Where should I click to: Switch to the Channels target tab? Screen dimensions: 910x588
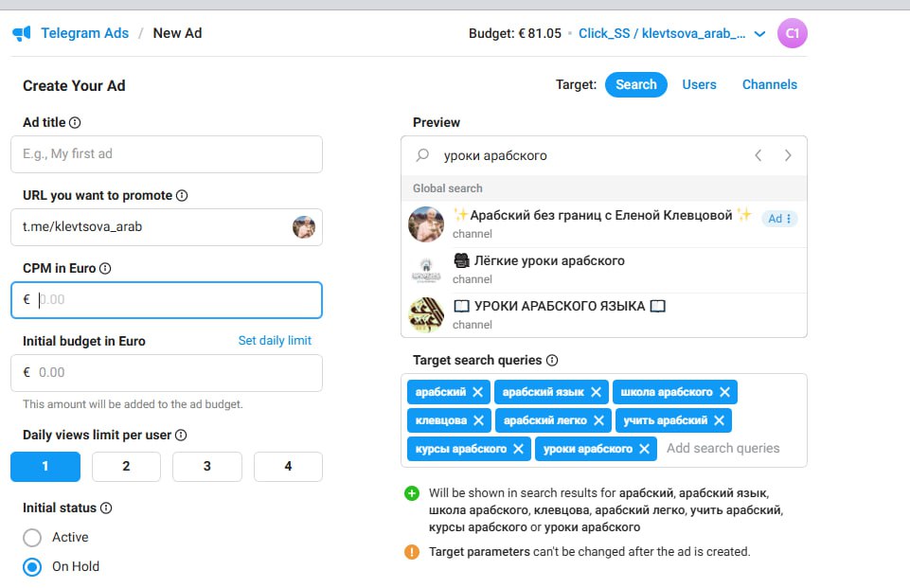770,85
